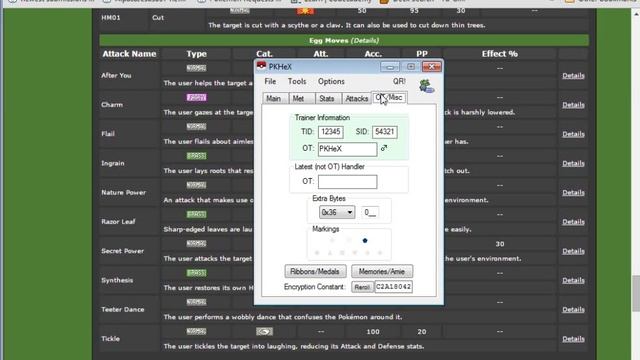Open Details link for Ingrain

point(573,163)
